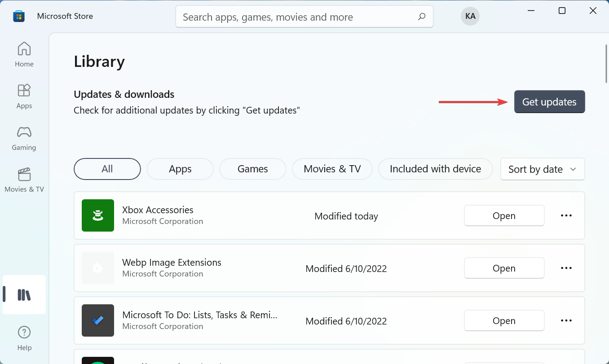Screen dimensions: 609x364
Task: Open the Gaming section
Action: tap(24, 137)
